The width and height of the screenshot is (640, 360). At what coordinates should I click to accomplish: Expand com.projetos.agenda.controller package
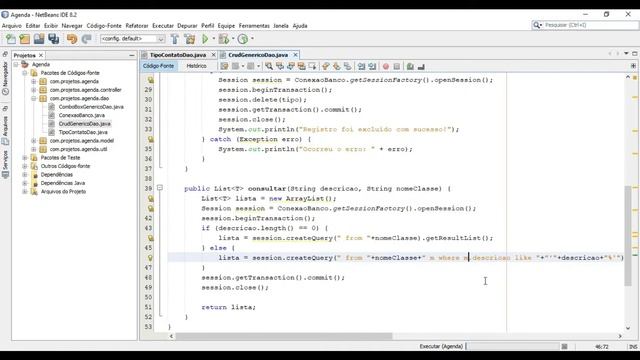click(x=34, y=90)
